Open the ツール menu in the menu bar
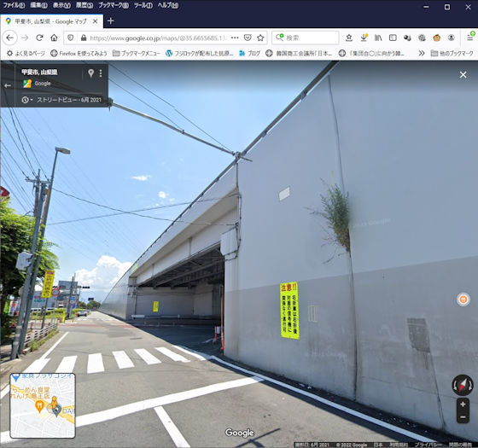 143,5
